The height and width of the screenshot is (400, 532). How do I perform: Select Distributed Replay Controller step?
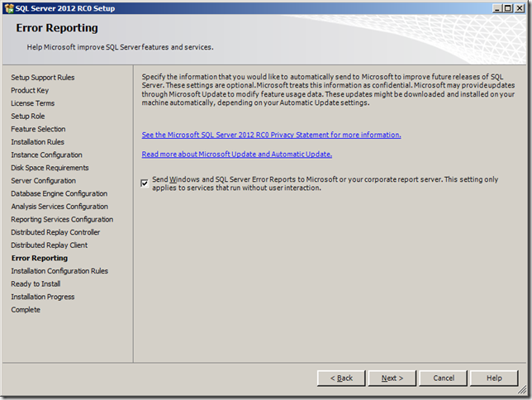coord(55,232)
